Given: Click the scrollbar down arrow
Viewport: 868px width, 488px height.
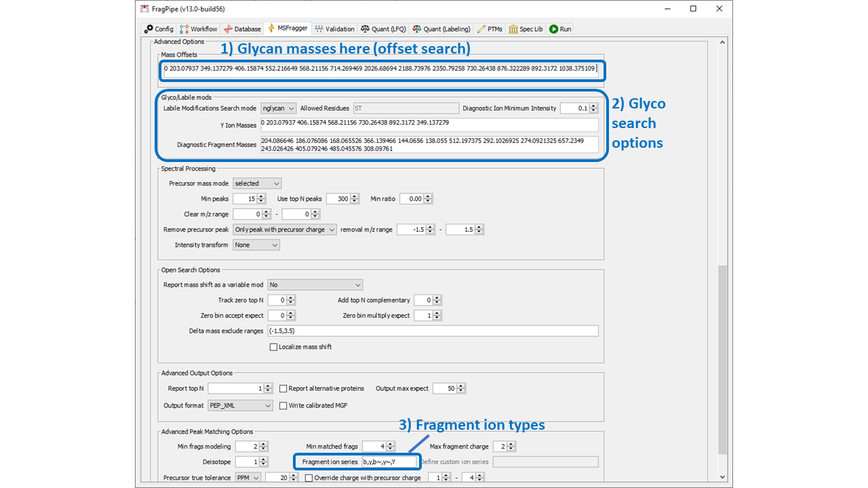Looking at the screenshot, I should click(722, 477).
